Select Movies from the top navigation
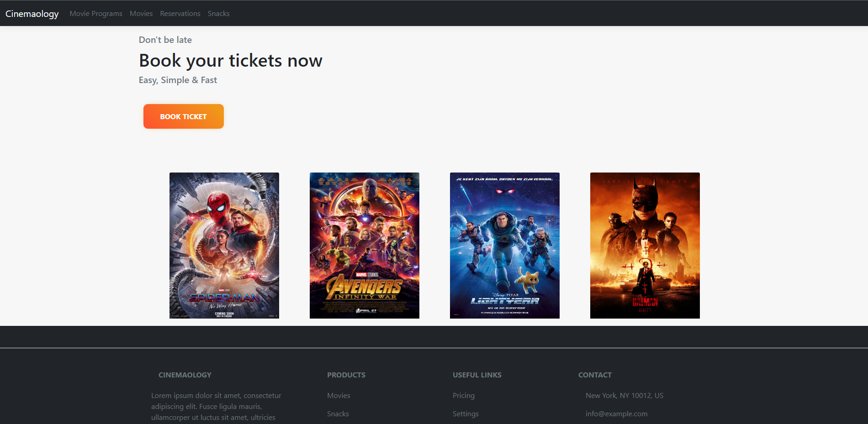The width and height of the screenshot is (868, 424). coord(141,13)
